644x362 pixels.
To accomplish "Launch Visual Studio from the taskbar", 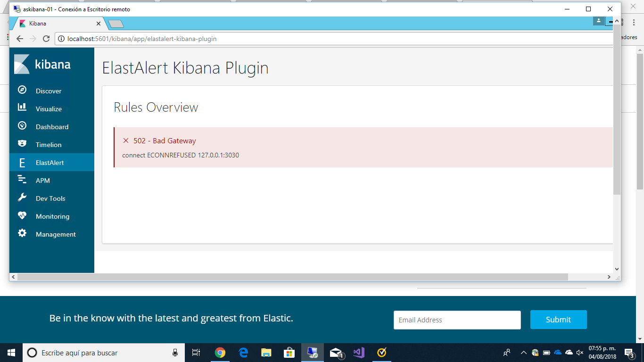I will tap(359, 353).
